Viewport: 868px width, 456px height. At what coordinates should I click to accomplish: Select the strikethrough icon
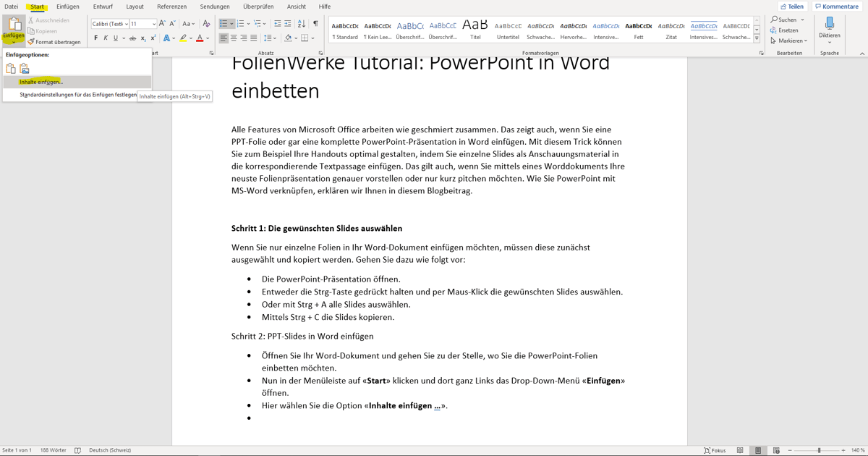click(132, 37)
